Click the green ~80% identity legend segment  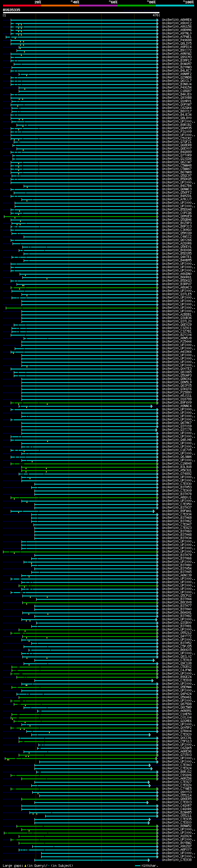click(137, 6)
